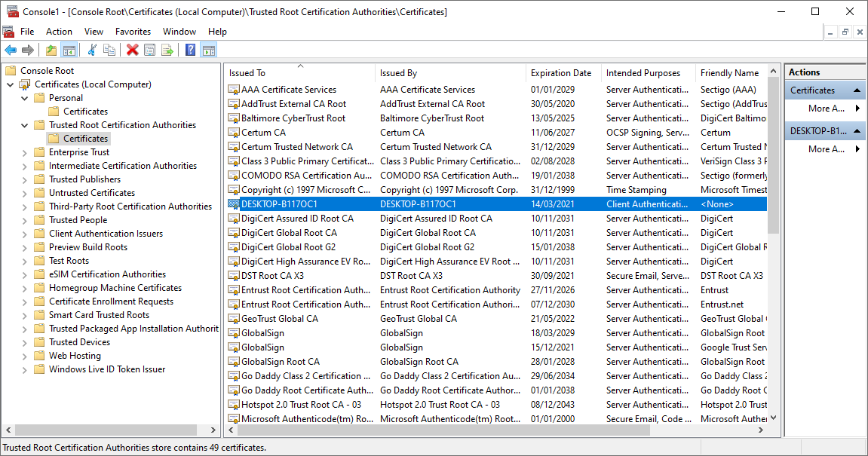
Task: Click Homegroup Machine Certificates folder icon
Action: pyautogui.click(x=39, y=288)
